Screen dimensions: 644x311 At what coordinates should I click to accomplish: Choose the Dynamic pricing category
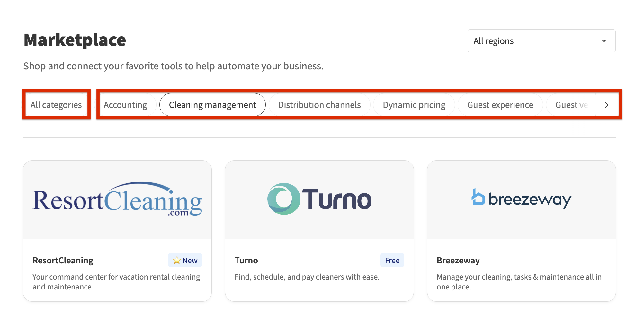pos(414,105)
